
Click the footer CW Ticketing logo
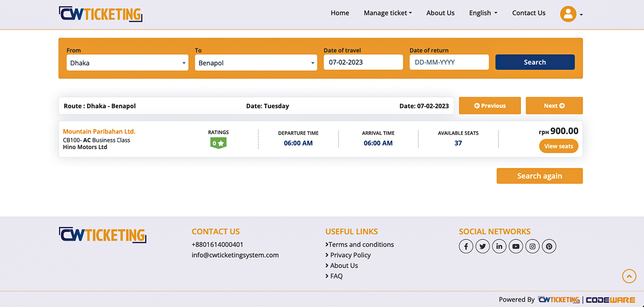pyautogui.click(x=102, y=235)
